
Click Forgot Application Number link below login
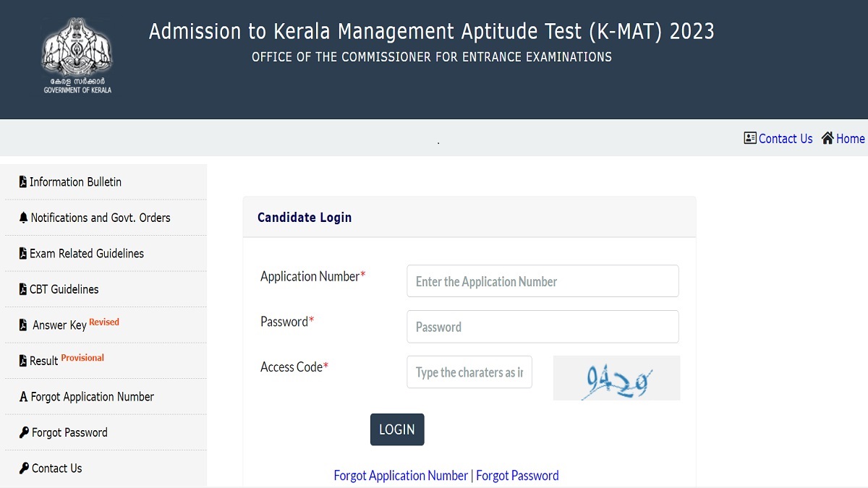pos(401,475)
